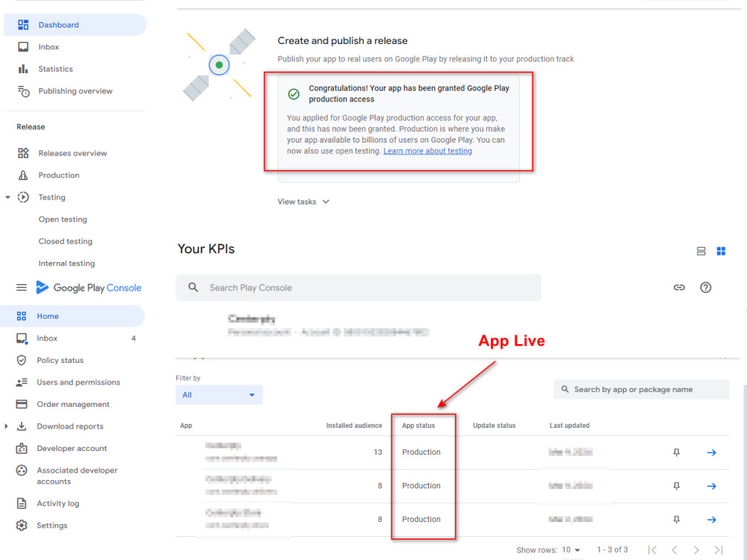Pin the second app row
Image resolution: width=747 pixels, height=560 pixels.
click(x=676, y=486)
